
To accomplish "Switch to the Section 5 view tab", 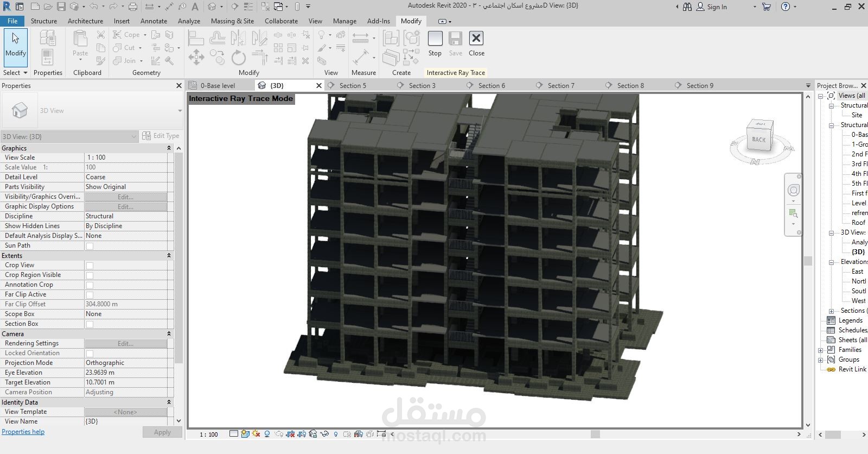I will [353, 85].
